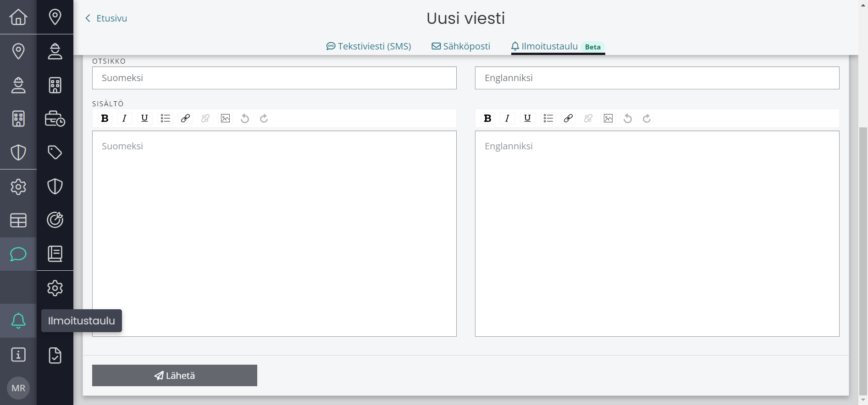Open the home page from the sidebar
This screenshot has width=868, height=405.
pos(18,17)
